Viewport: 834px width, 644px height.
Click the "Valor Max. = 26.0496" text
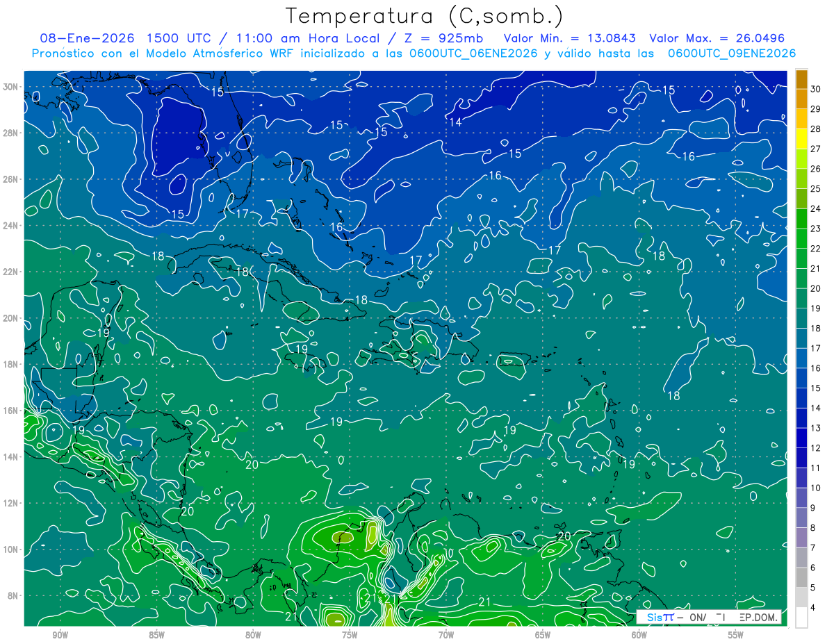(717, 38)
